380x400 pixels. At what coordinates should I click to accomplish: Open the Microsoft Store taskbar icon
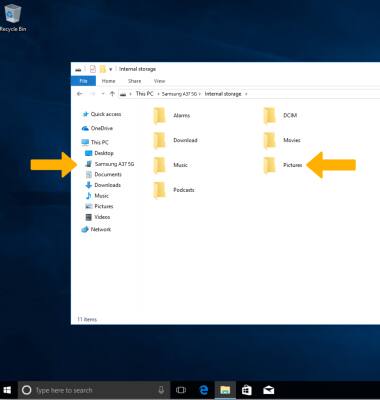[247, 390]
